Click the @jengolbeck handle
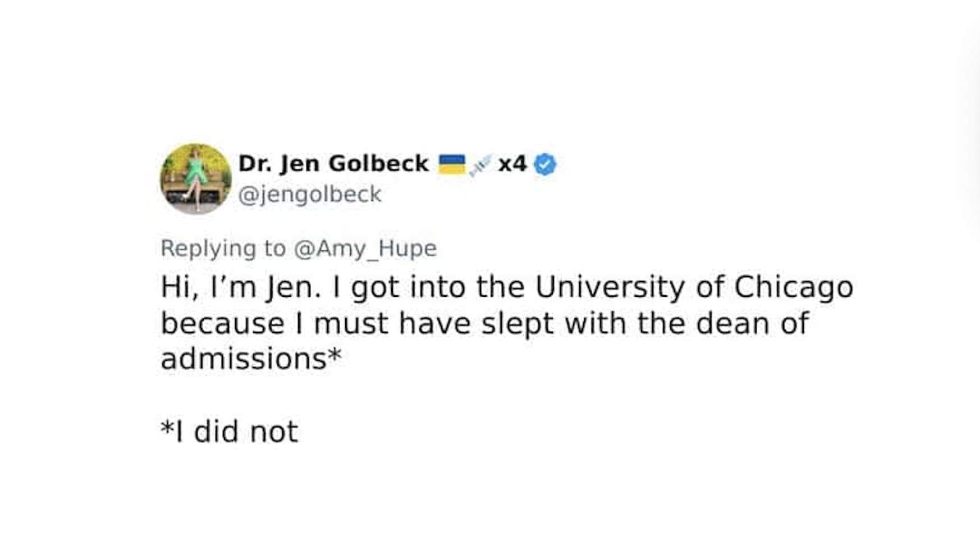The width and height of the screenshot is (980, 551). pyautogui.click(x=310, y=195)
